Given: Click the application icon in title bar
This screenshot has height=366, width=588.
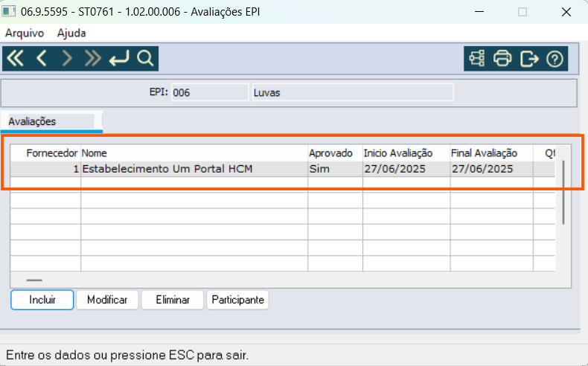Looking at the screenshot, I should (9, 12).
